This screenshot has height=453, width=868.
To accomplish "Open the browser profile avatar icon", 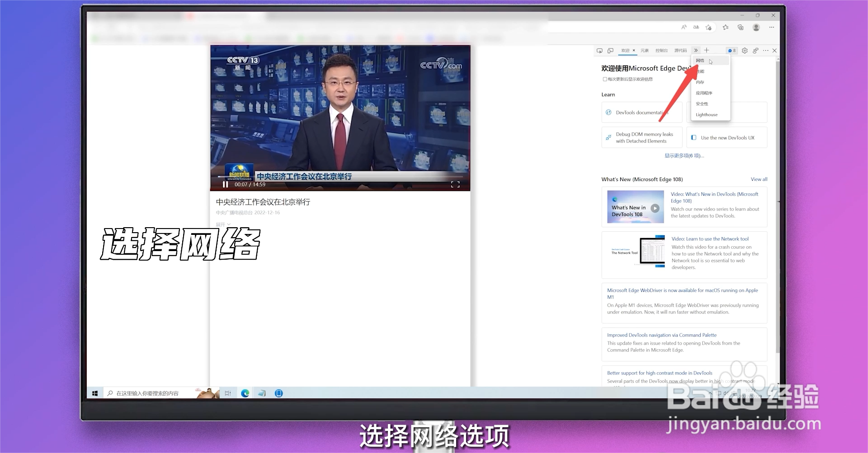I will pos(756,27).
